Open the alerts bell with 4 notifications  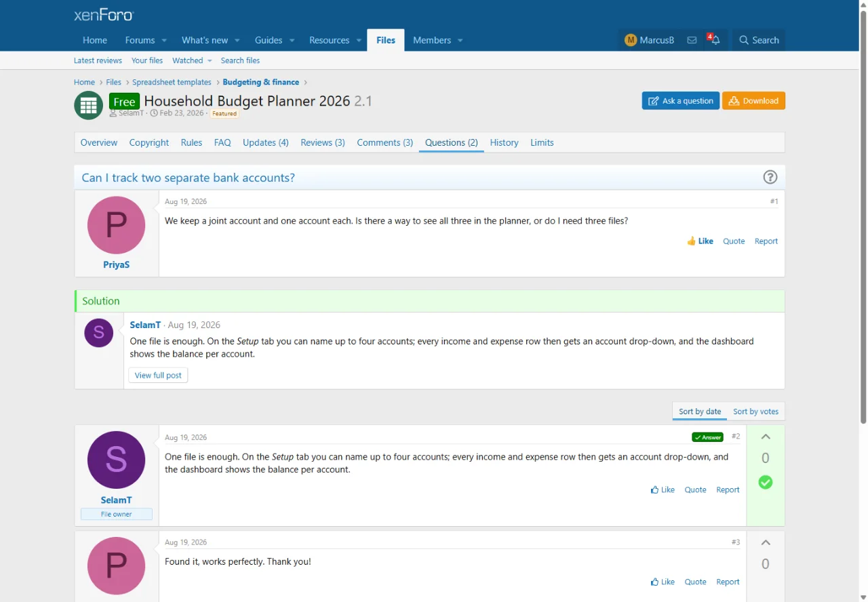pyautogui.click(x=715, y=40)
